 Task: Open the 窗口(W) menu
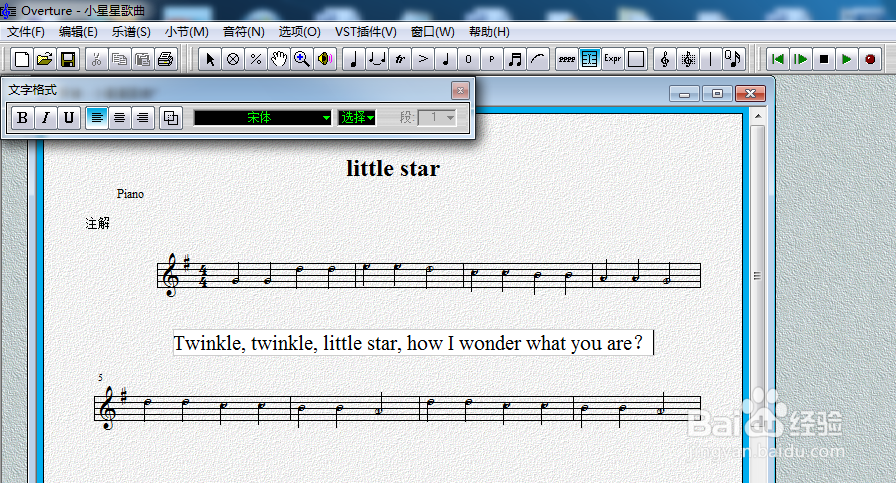click(433, 32)
